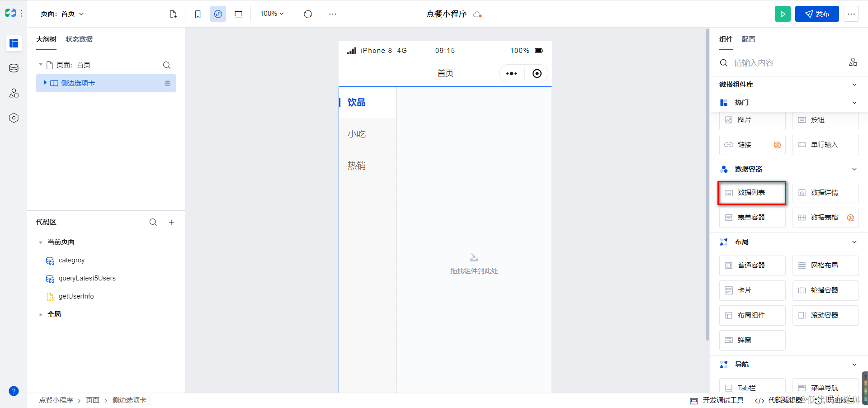The image size is (868, 408).
Task: Select the 数据表格 component
Action: coord(826,218)
